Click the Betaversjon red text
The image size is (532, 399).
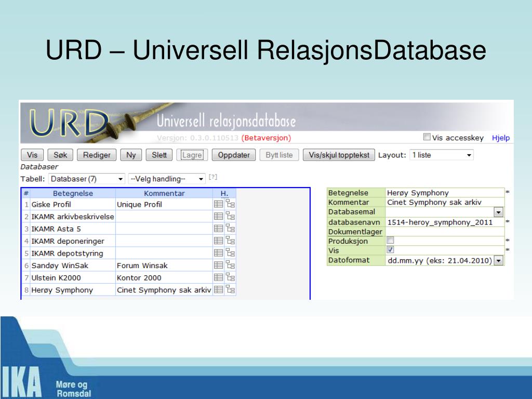[x=267, y=138]
